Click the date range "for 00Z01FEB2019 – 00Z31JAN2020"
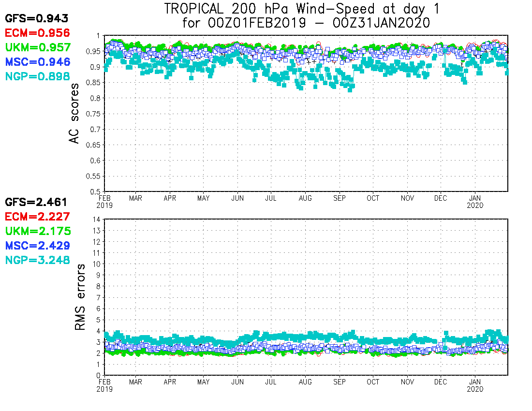 (306, 23)
